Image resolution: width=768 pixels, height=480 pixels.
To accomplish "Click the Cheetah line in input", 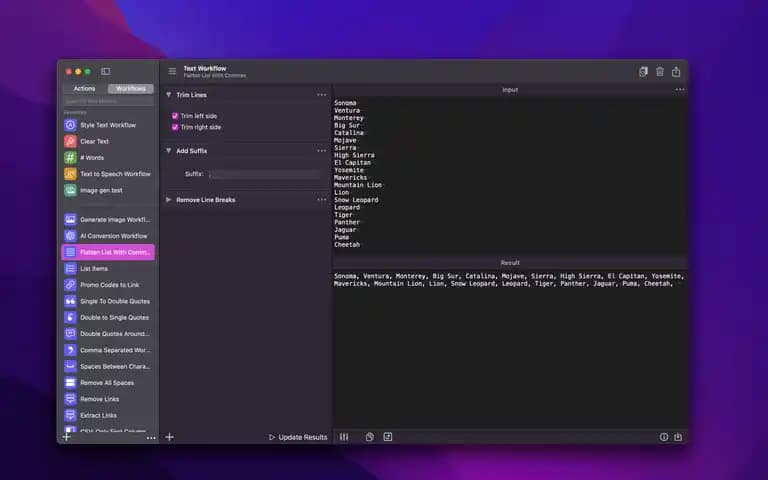I will point(347,244).
